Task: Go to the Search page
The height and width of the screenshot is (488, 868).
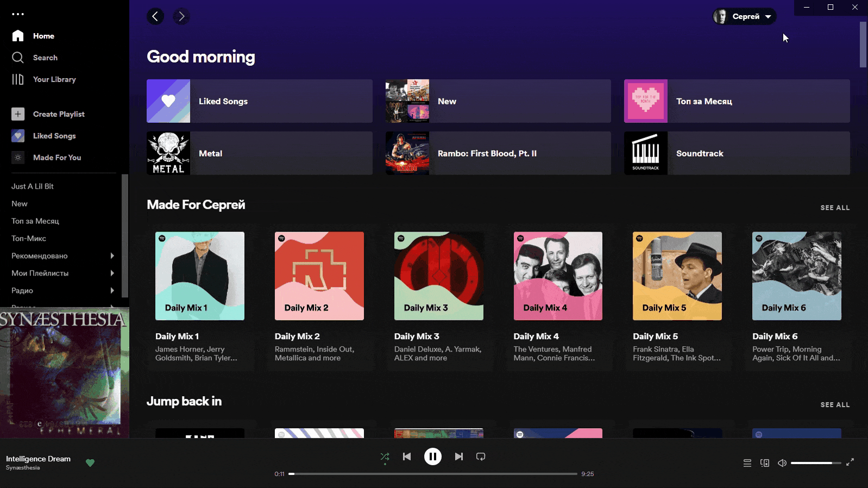Action: coord(45,58)
